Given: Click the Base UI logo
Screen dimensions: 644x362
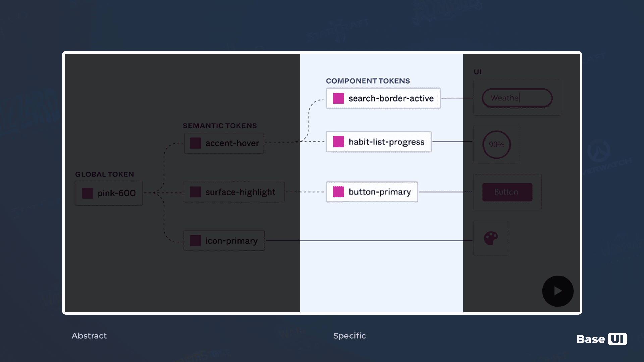Looking at the screenshot, I should (602, 339).
